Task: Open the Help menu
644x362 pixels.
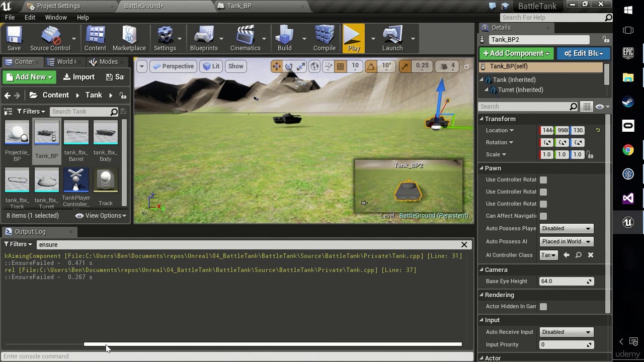Action: (x=83, y=18)
